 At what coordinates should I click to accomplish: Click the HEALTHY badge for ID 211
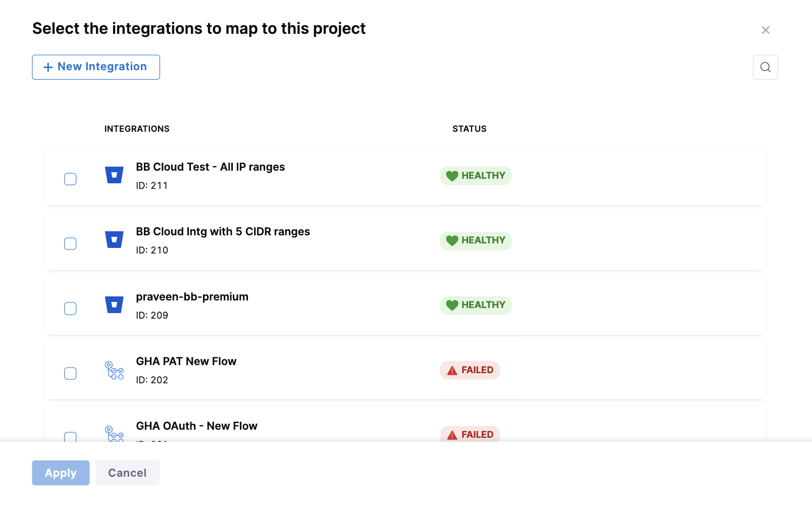click(476, 176)
